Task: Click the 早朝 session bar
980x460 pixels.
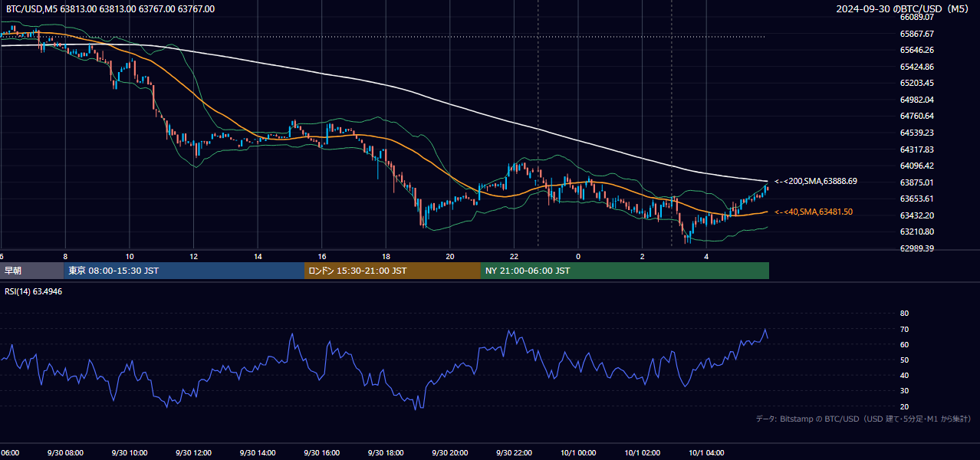Action: coord(31,271)
